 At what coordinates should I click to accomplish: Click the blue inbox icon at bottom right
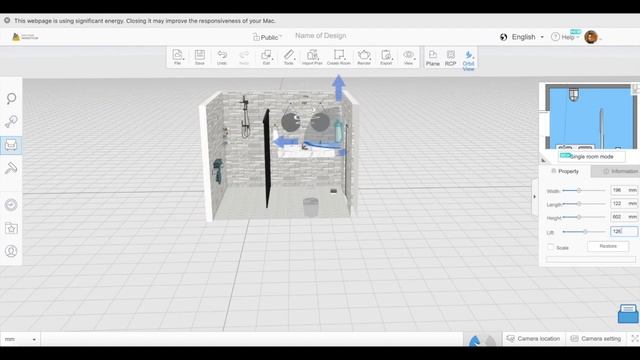[628, 313]
